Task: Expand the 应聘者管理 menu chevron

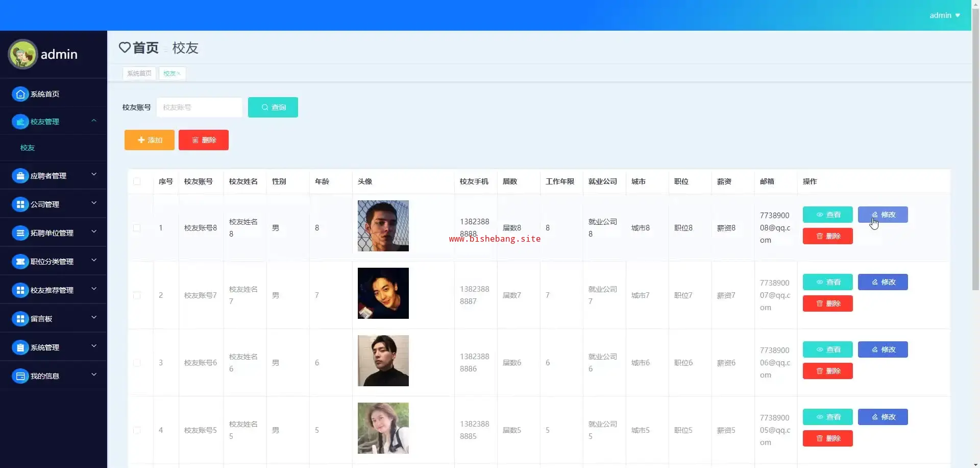Action: [94, 175]
